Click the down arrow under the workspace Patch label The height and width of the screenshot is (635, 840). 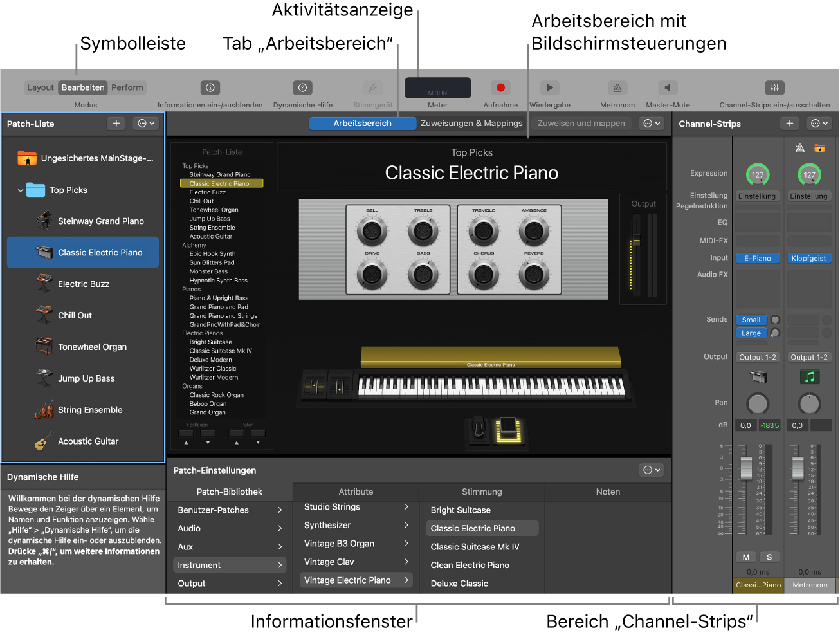[x=259, y=443]
